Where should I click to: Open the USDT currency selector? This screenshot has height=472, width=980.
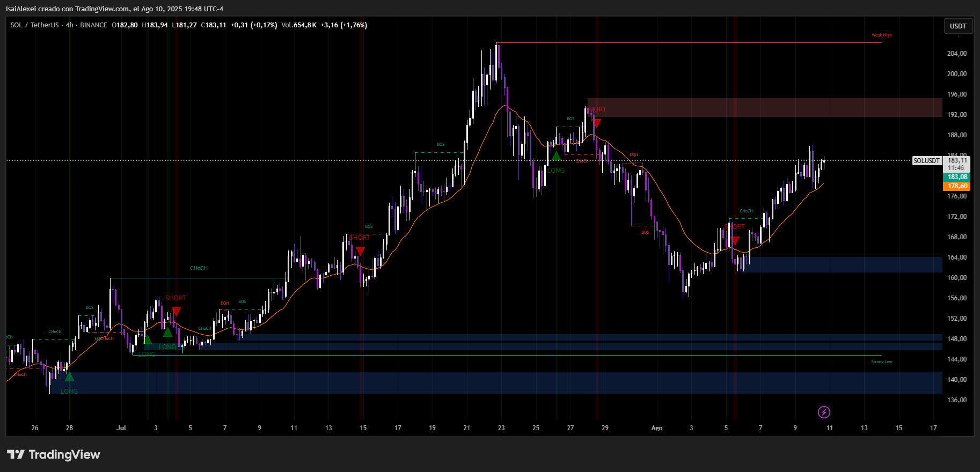957,26
